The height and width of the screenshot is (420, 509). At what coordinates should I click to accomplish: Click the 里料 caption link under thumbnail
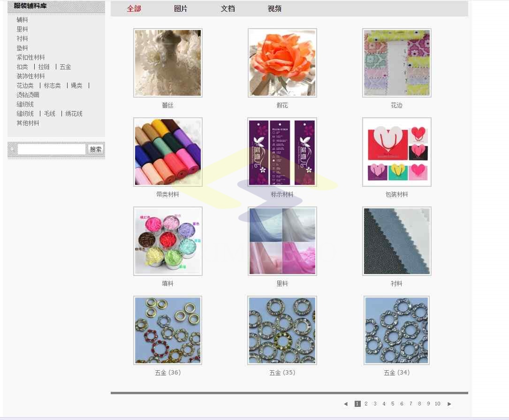pos(282,283)
